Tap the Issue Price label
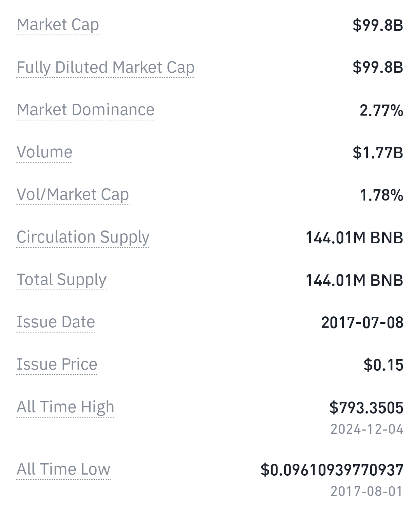Viewport: 420px width, 508px height. coord(57,364)
